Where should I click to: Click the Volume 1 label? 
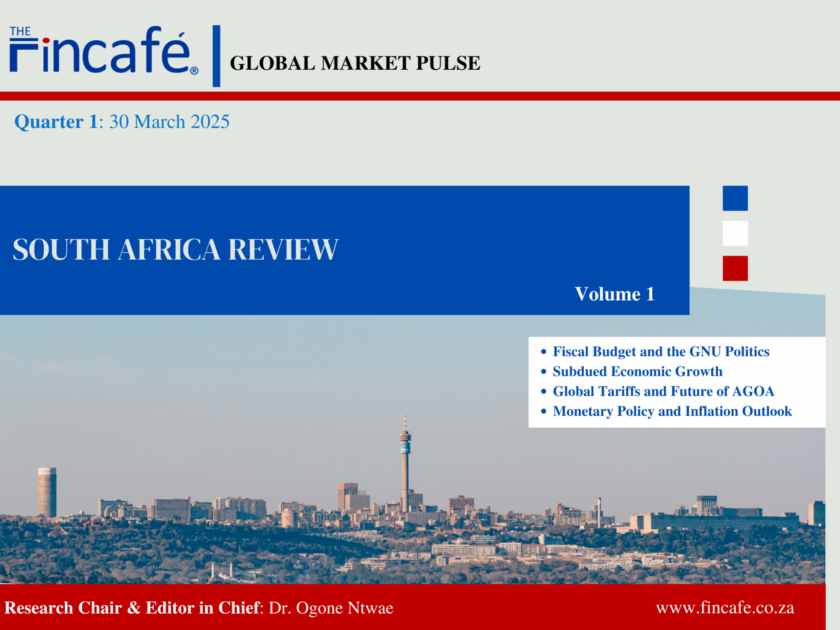coord(614,294)
